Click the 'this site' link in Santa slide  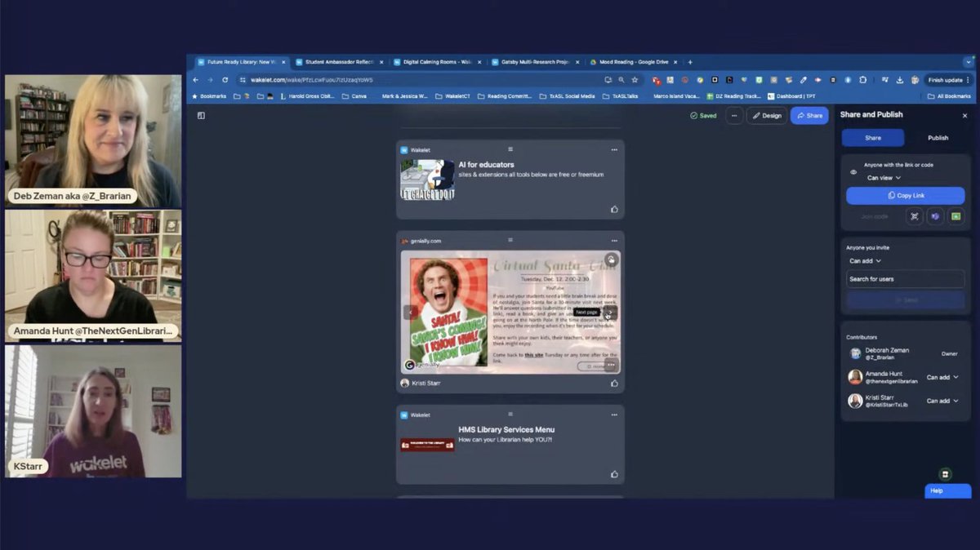[533, 356]
